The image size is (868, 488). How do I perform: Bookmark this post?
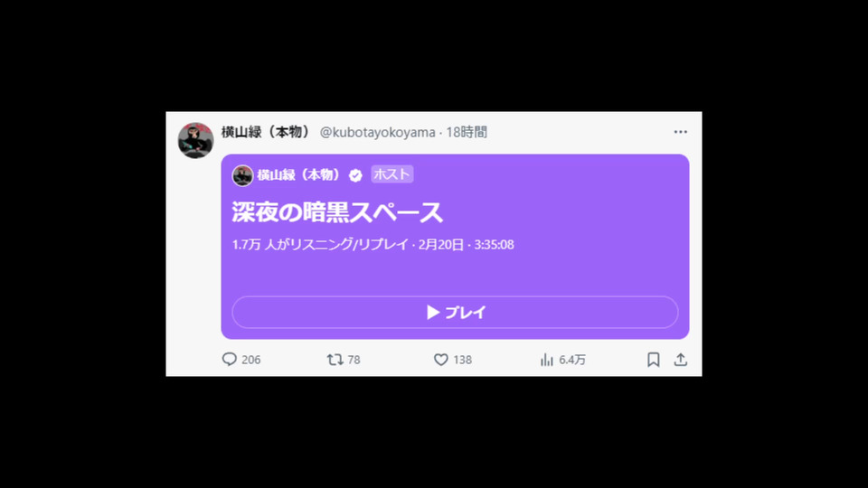coord(653,360)
